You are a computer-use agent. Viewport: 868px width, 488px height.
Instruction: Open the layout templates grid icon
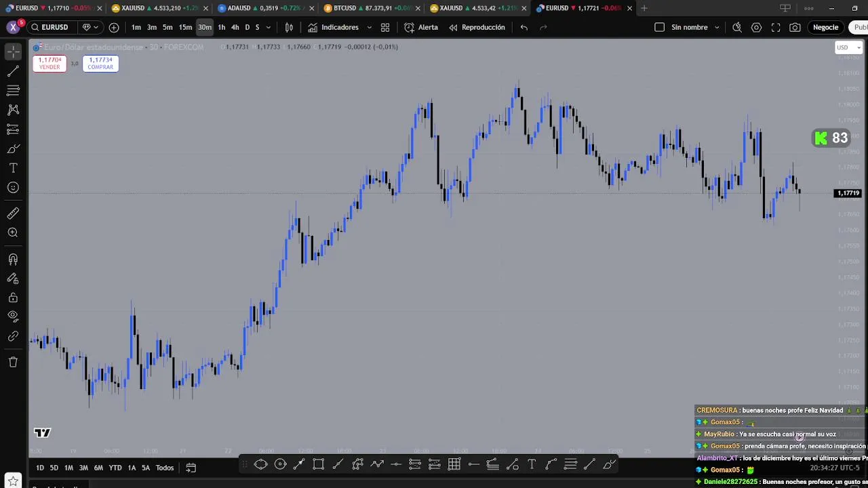coord(385,27)
